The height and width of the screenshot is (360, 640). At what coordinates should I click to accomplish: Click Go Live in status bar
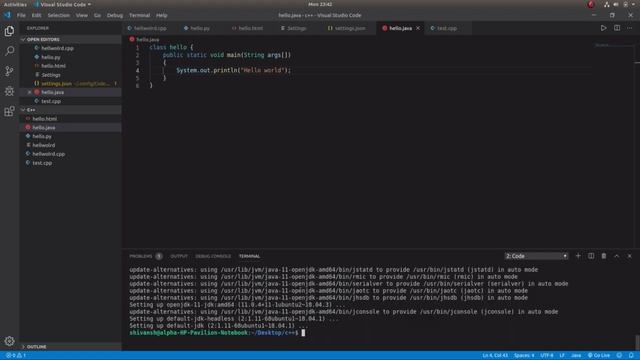click(599, 356)
